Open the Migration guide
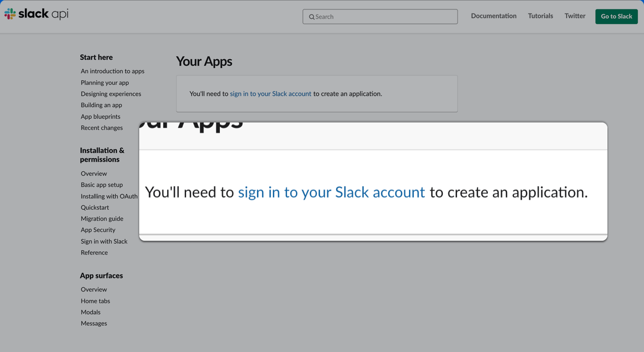Screen dimensions: 644x352 102,219
